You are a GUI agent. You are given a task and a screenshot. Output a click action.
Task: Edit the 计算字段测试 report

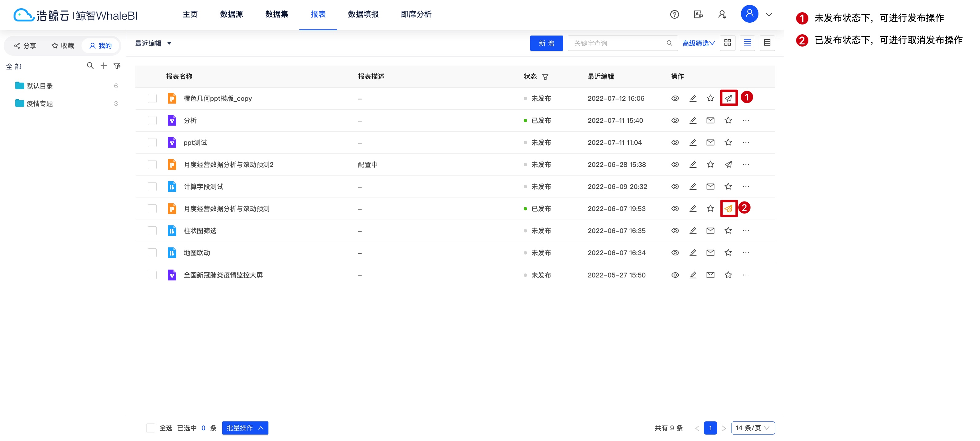pos(693,187)
